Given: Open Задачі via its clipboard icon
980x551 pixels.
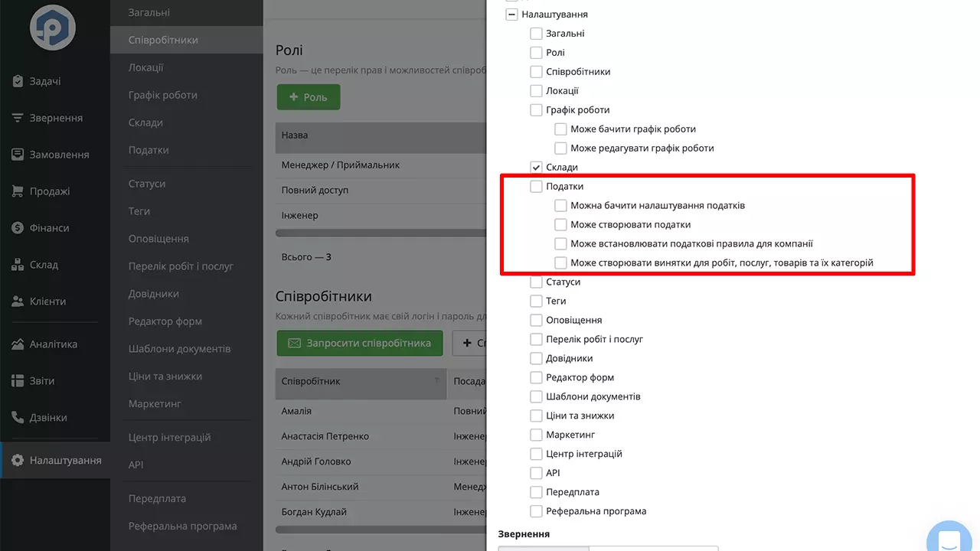Looking at the screenshot, I should point(18,81).
